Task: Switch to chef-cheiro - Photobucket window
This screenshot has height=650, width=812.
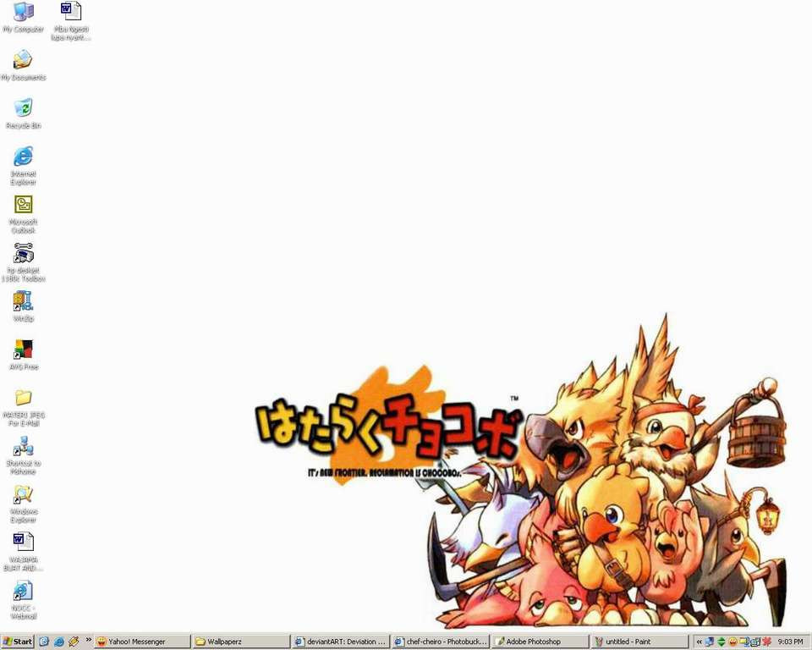Action: (x=440, y=642)
